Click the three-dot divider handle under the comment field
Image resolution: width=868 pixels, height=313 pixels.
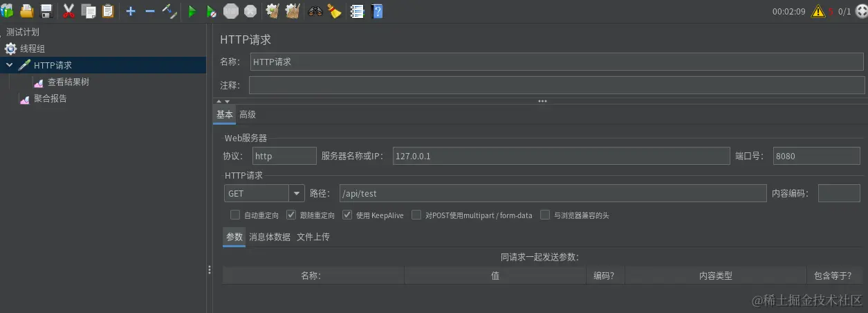click(542, 101)
